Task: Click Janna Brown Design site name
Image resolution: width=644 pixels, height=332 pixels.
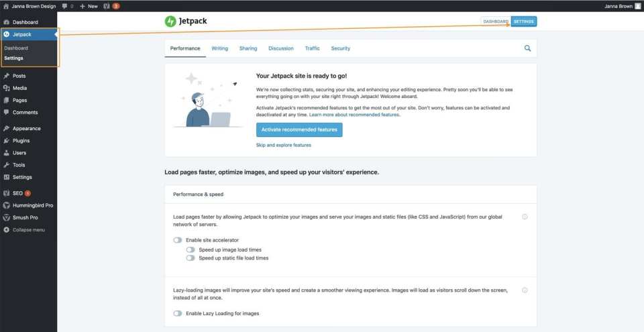Action: tap(34, 6)
